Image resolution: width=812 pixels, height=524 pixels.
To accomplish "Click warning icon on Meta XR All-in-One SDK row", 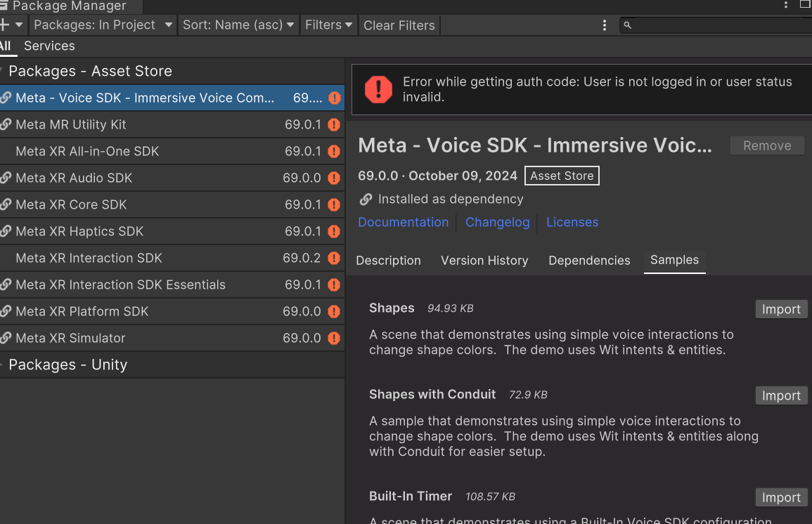I will 334,152.
